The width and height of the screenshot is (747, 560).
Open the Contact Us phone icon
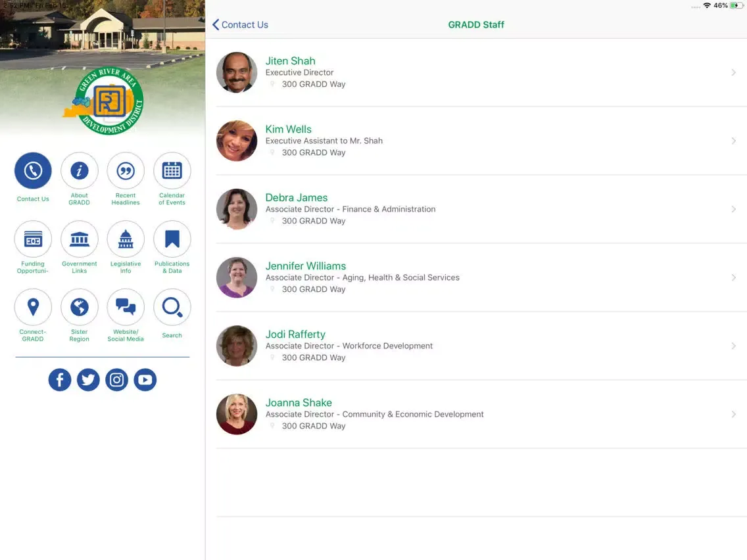pyautogui.click(x=33, y=170)
